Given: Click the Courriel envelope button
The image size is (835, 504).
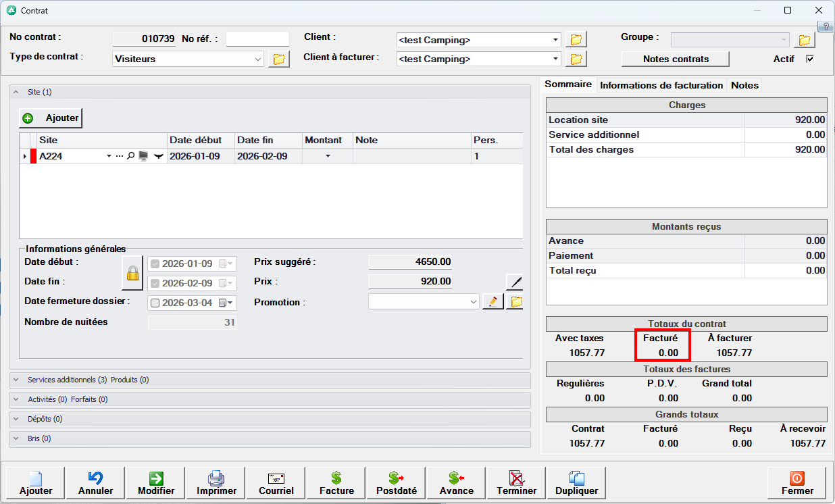Looking at the screenshot, I should pos(276,483).
